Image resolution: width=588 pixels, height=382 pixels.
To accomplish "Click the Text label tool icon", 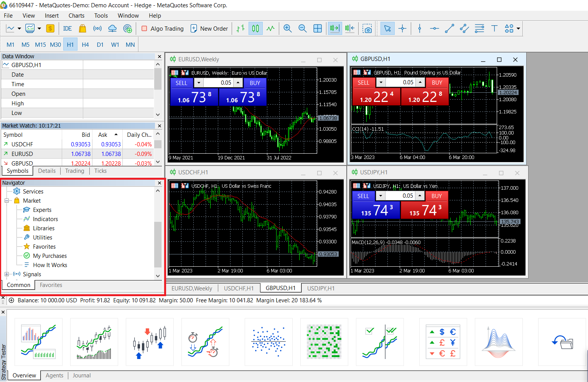I will (x=494, y=29).
